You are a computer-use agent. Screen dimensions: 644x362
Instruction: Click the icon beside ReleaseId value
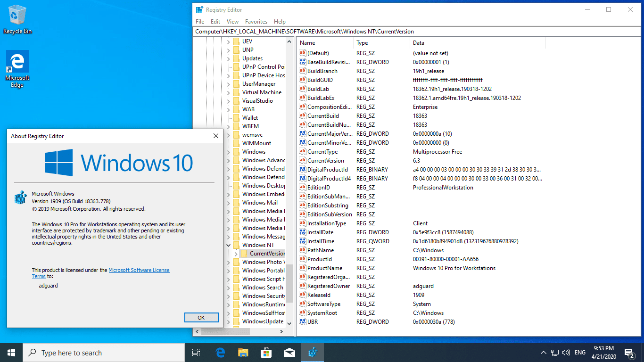[x=303, y=295]
